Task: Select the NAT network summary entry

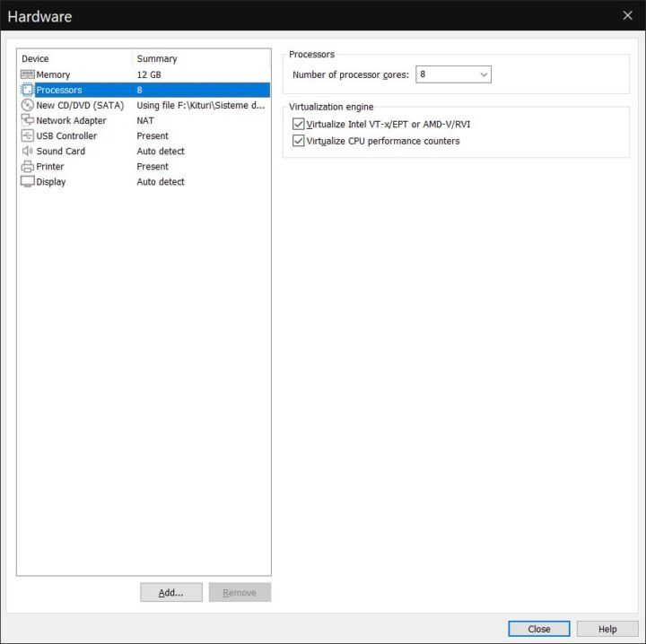Action: coord(145,120)
